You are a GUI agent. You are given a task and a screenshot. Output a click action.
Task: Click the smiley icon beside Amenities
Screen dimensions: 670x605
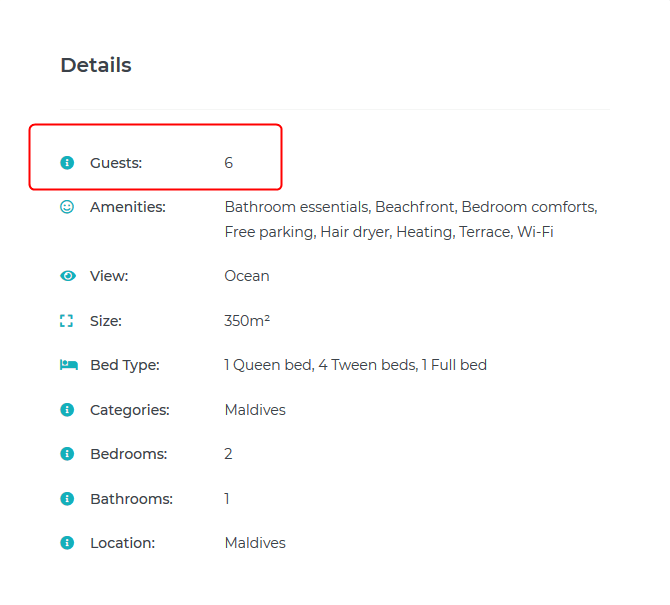point(68,207)
